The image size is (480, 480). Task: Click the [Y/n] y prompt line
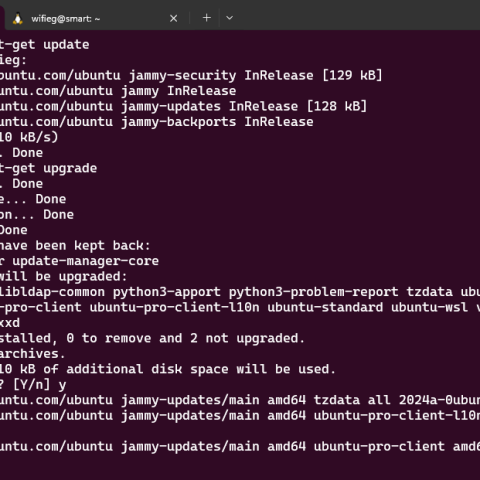[x=33, y=385]
